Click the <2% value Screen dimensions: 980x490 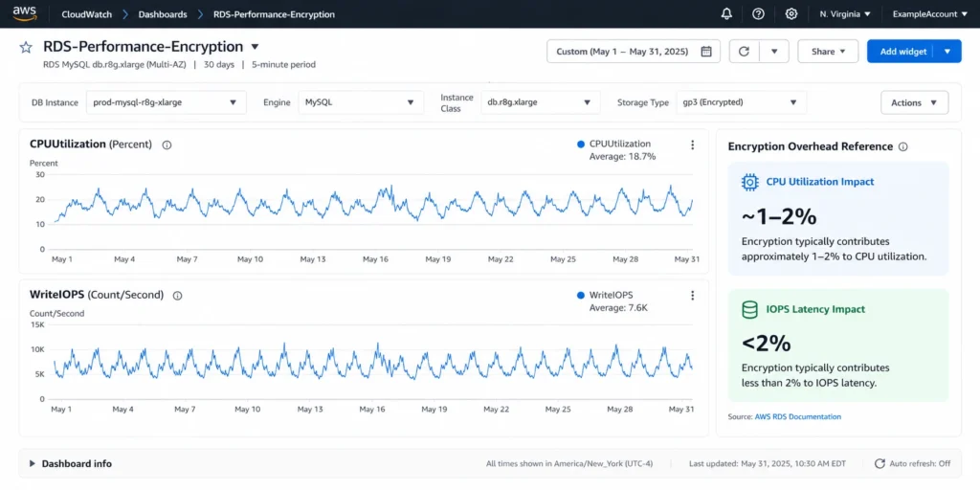click(767, 344)
